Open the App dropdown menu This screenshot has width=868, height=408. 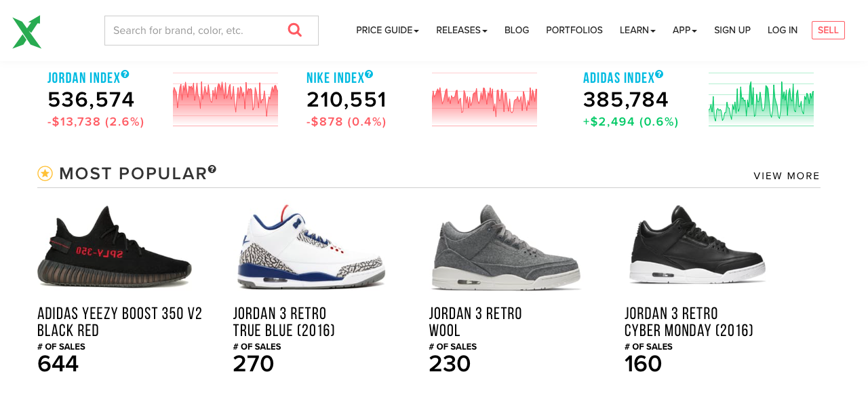point(684,31)
